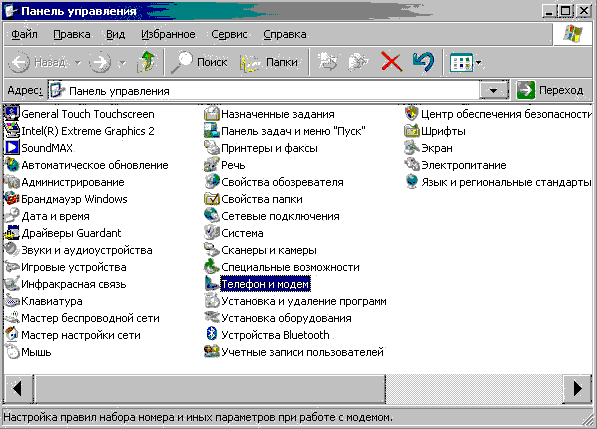Click the Up one level folder button
Viewport: 597px width, 429px height.
(x=147, y=62)
